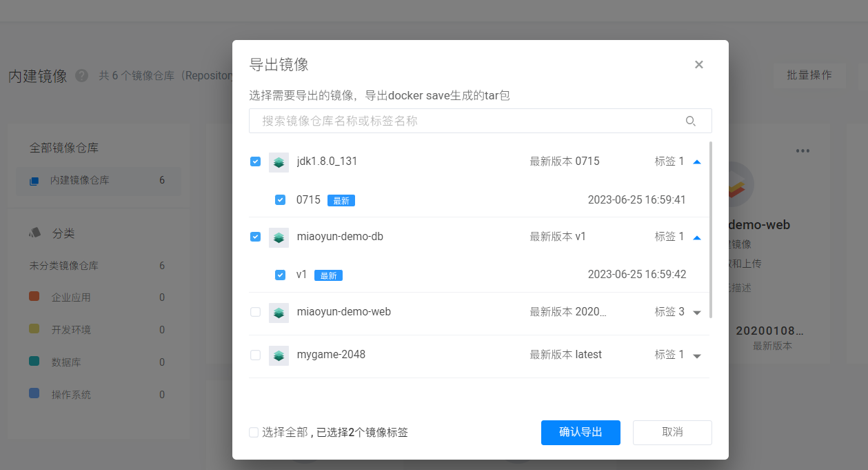Check the mygame-2048 repository checkbox
The width and height of the screenshot is (868, 470).
coord(255,355)
